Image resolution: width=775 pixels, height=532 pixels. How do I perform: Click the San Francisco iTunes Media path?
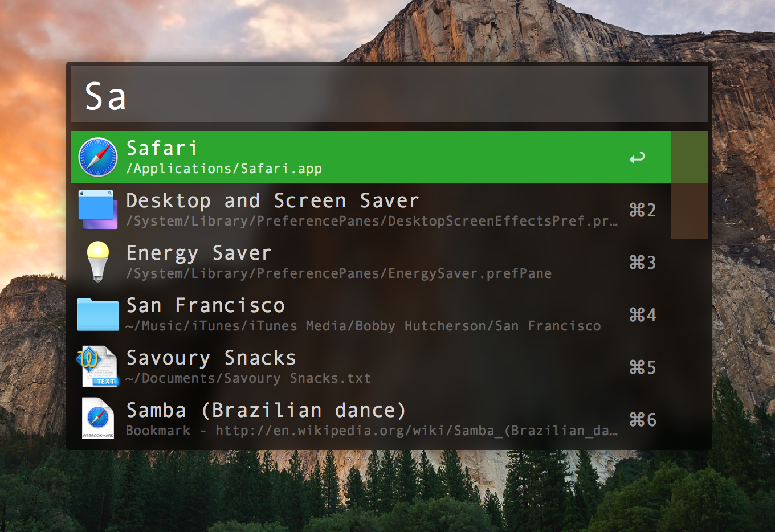pyautogui.click(x=363, y=326)
